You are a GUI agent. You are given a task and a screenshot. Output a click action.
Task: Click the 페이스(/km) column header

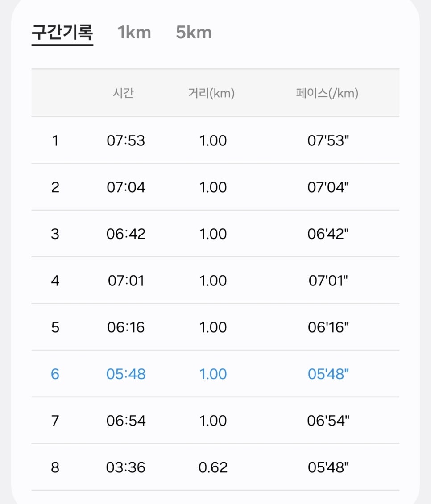pos(327,93)
